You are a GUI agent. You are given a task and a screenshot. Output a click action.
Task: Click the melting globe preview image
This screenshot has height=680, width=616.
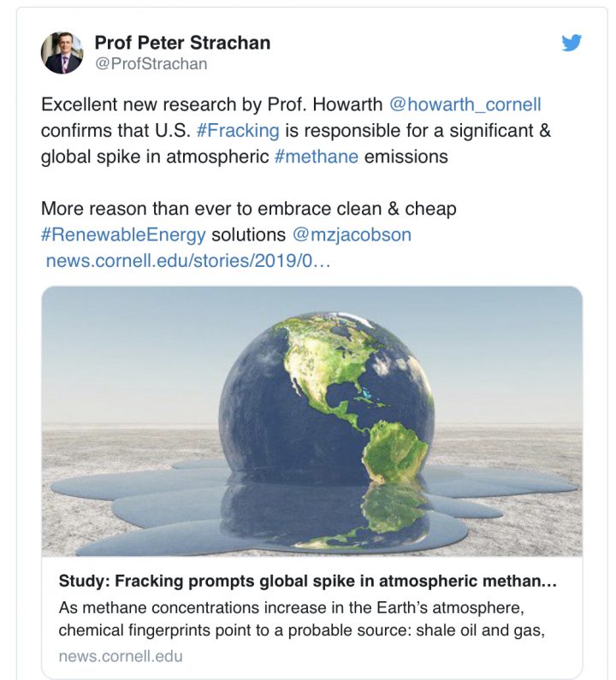pyautogui.click(x=312, y=421)
